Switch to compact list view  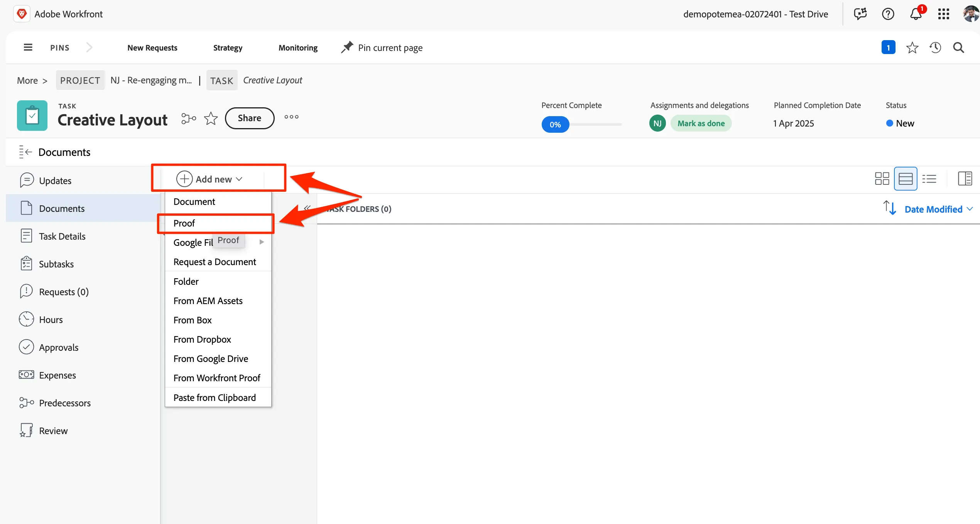coord(929,179)
